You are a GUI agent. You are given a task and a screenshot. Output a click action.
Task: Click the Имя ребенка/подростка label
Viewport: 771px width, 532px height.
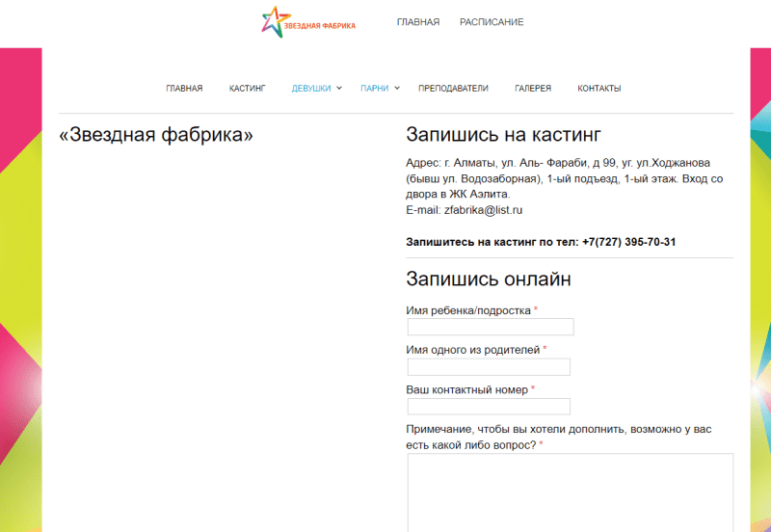tap(468, 310)
